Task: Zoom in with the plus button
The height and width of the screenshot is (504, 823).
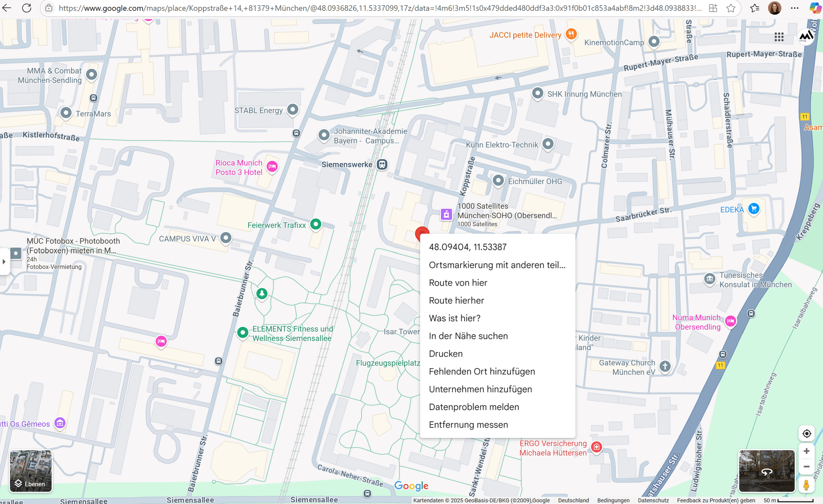Action: coord(806,451)
